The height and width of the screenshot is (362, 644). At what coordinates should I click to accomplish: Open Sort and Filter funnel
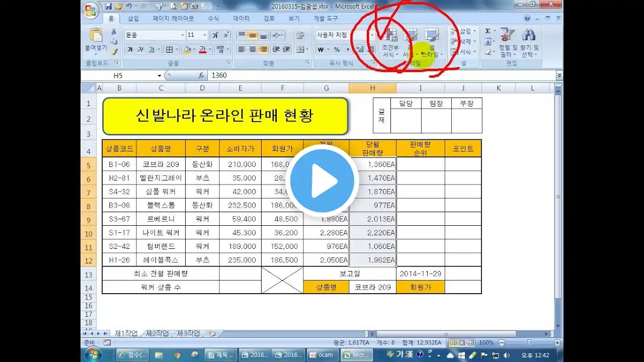(x=507, y=35)
